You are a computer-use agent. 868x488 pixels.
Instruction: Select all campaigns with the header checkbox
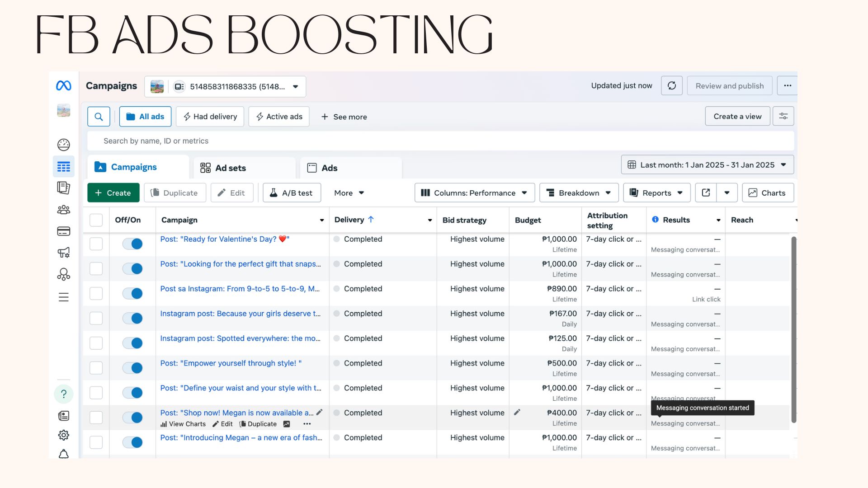click(x=96, y=220)
